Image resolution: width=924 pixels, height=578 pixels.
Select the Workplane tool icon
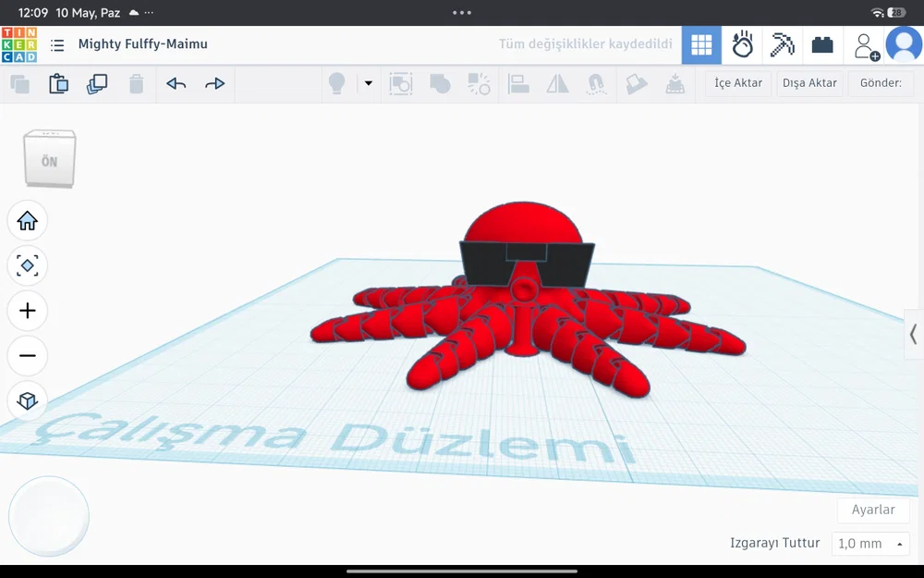click(675, 84)
